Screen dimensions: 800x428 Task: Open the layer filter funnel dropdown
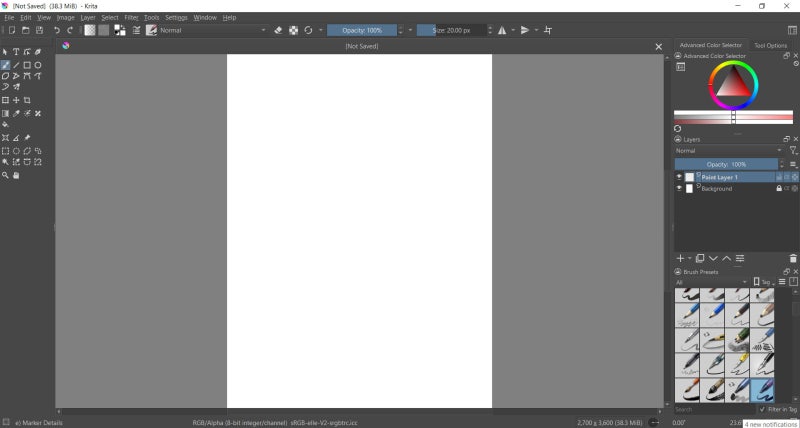pyautogui.click(x=793, y=151)
